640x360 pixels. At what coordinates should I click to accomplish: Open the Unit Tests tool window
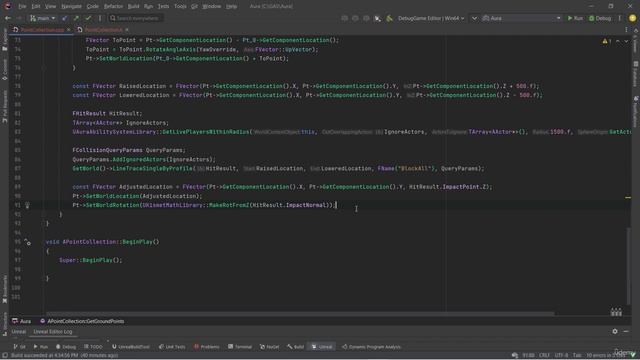(172, 347)
